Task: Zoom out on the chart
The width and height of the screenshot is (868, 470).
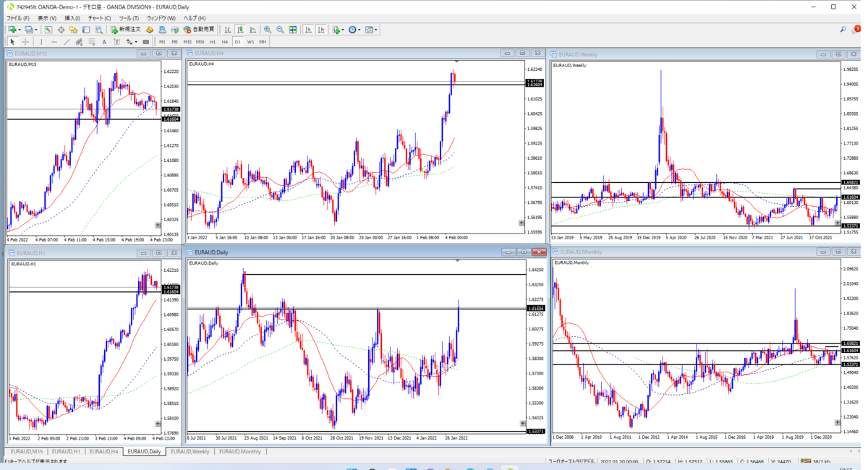Action: point(280,30)
